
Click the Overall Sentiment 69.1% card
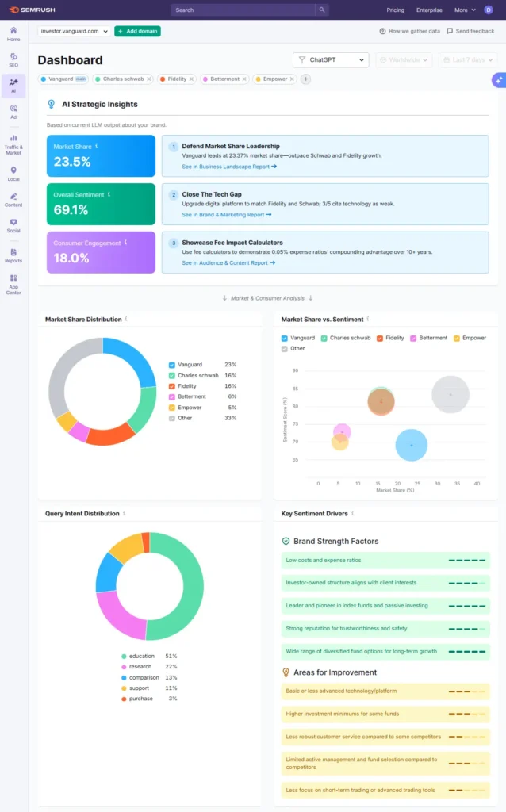[101, 204]
